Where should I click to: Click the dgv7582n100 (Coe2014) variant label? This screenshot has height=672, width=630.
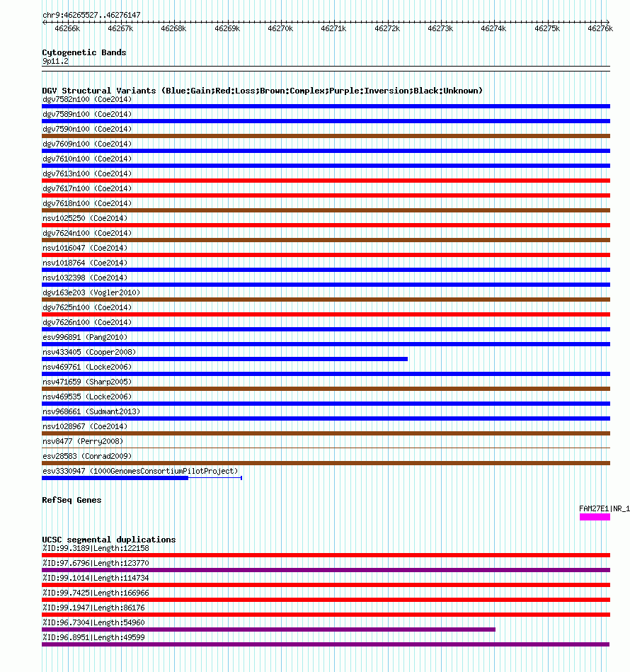87,99
